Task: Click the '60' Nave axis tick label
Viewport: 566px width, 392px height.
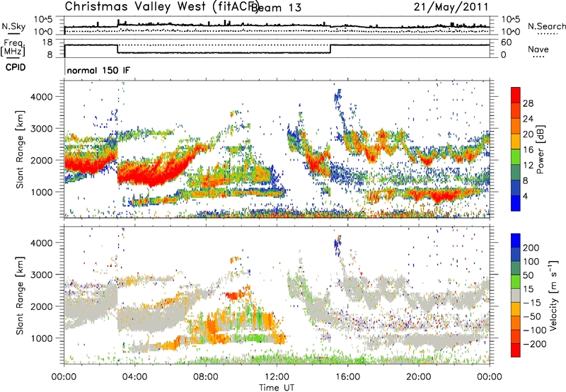Action: coord(507,42)
